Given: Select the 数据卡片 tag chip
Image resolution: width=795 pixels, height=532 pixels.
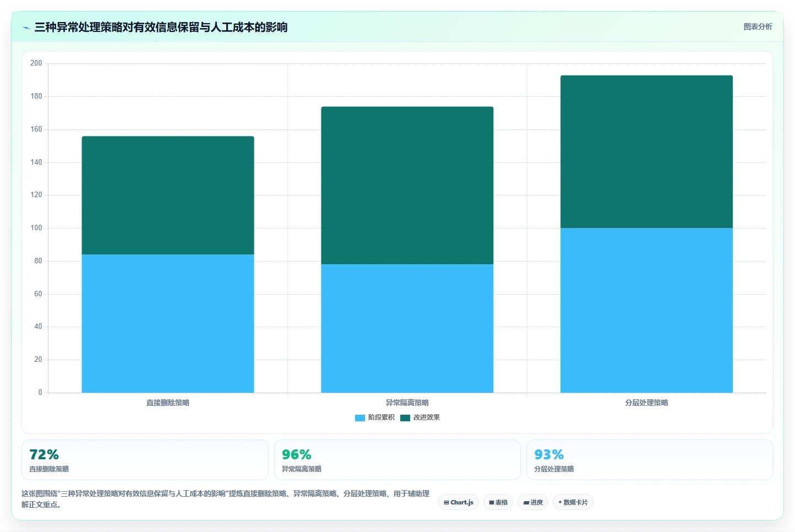Looking at the screenshot, I should [x=573, y=502].
